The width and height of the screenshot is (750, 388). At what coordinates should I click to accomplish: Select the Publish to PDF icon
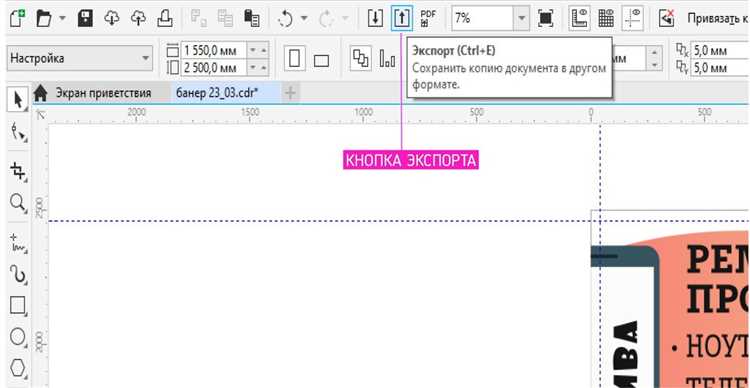point(428,18)
